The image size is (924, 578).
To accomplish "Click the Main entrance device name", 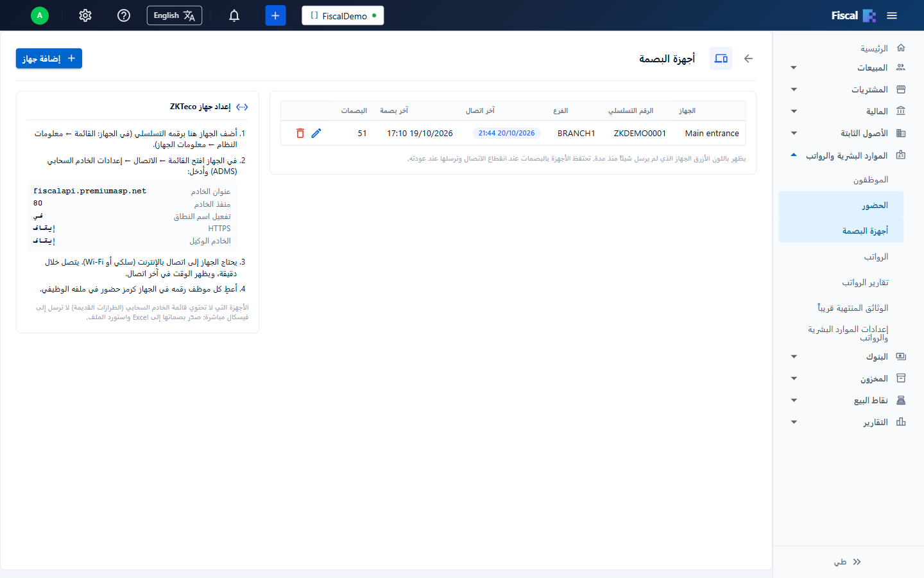I will [x=712, y=133].
